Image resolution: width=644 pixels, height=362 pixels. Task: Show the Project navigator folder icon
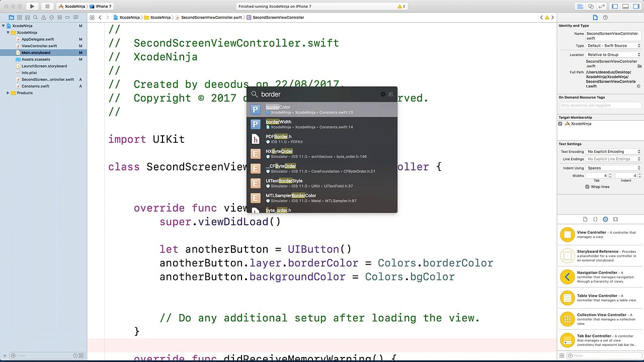point(11,18)
